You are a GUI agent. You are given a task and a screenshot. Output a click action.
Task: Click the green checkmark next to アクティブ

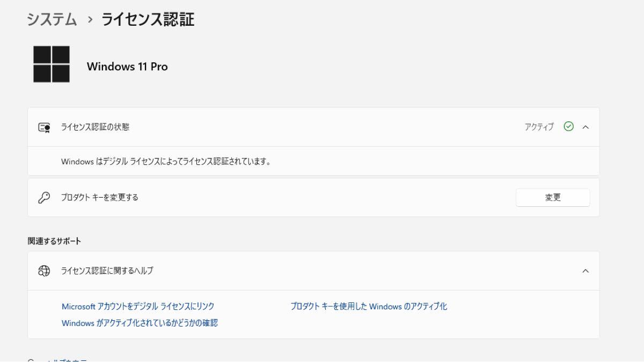click(x=569, y=127)
